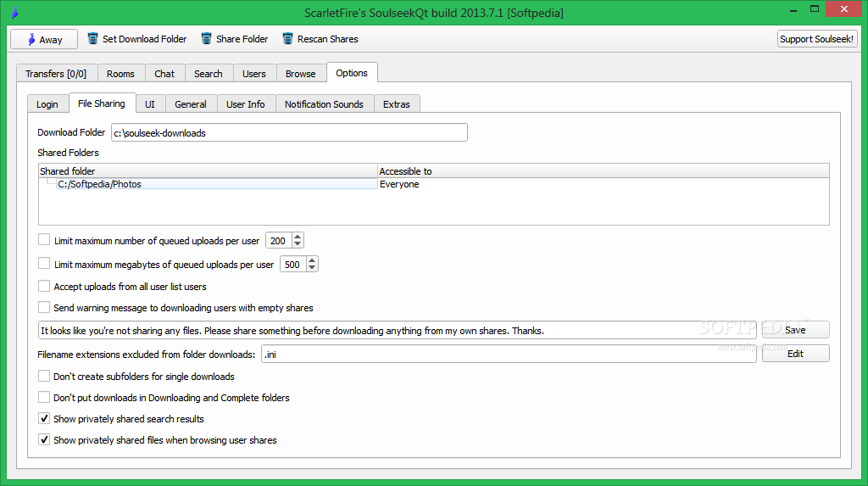Click the warning message text field
This screenshot has height=486, width=868.
[x=397, y=330]
